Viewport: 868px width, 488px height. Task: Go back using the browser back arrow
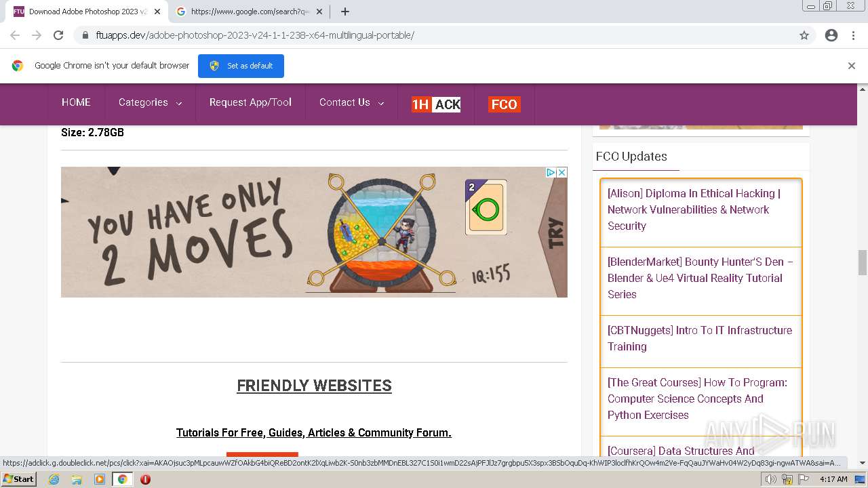click(15, 35)
